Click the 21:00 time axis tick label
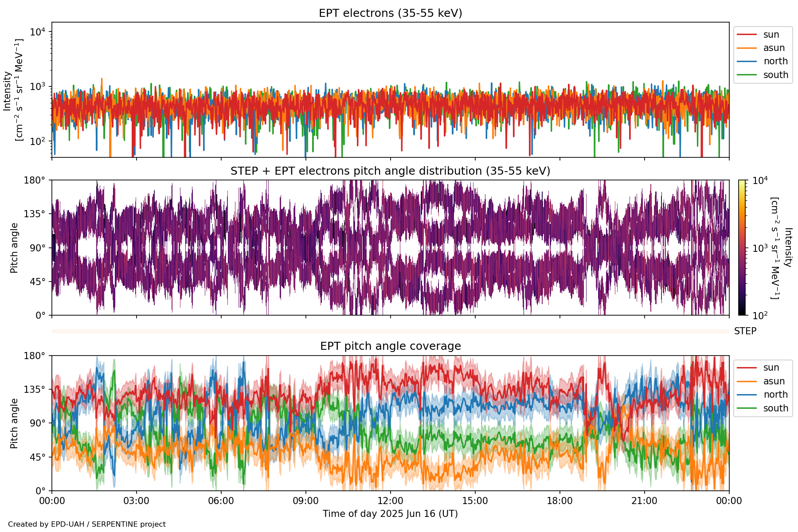The height and width of the screenshot is (532, 798). point(644,501)
